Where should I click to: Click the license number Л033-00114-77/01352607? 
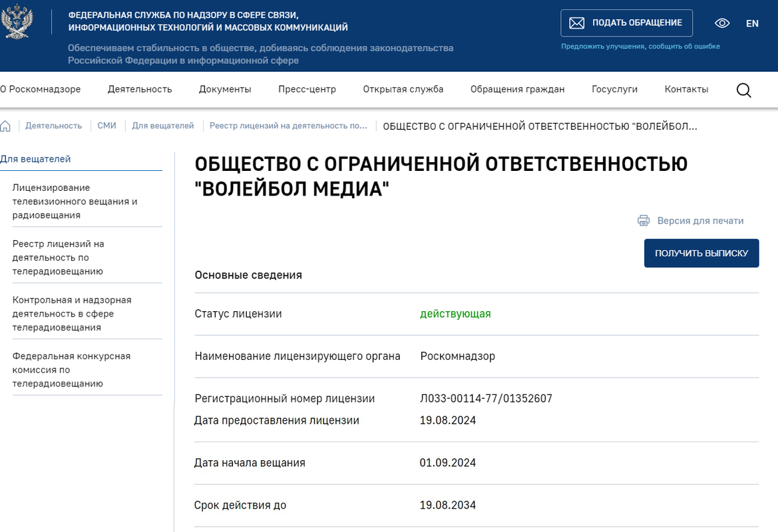pyautogui.click(x=486, y=398)
